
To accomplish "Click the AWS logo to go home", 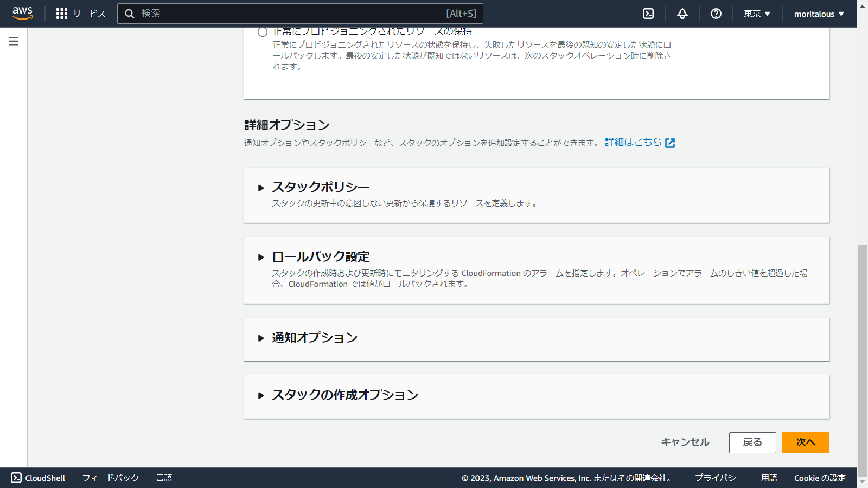I will point(22,13).
